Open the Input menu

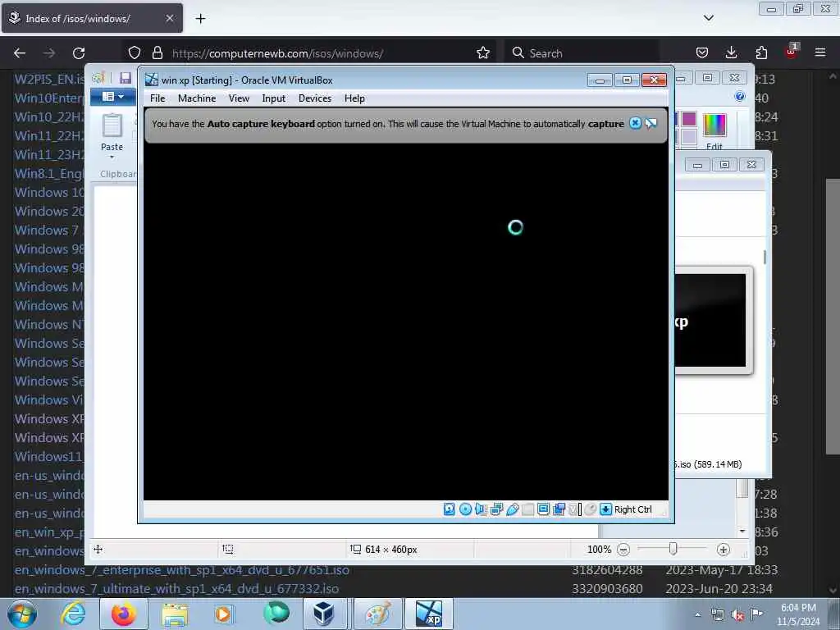[x=274, y=98]
